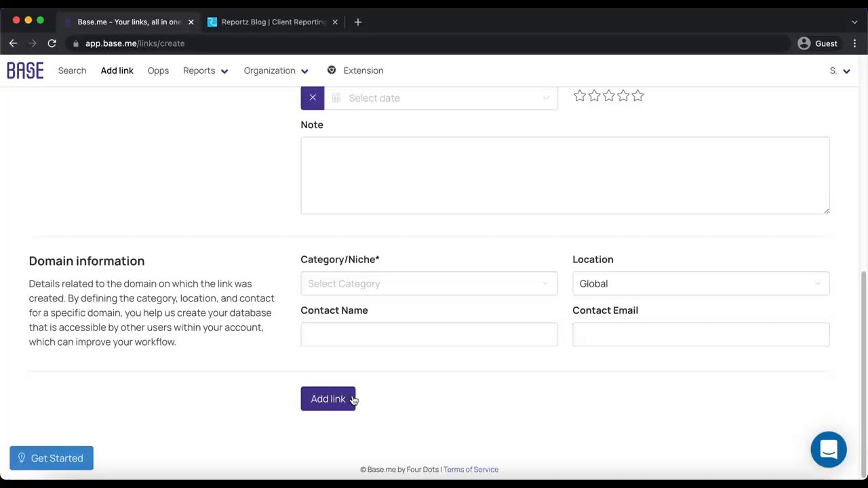Expand the Reports menu
Image resolution: width=868 pixels, height=488 pixels.
[x=205, y=70]
